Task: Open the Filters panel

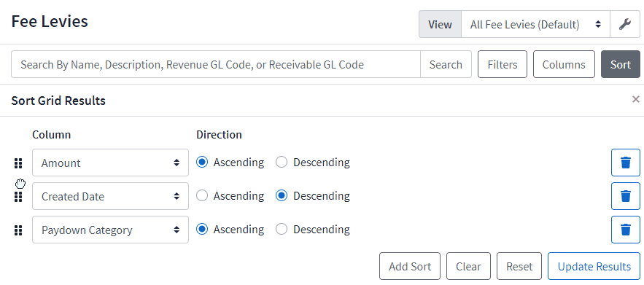Action: click(x=503, y=64)
